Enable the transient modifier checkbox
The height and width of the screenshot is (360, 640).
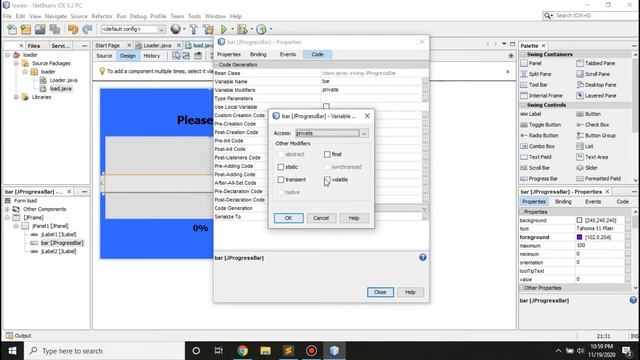(280, 180)
